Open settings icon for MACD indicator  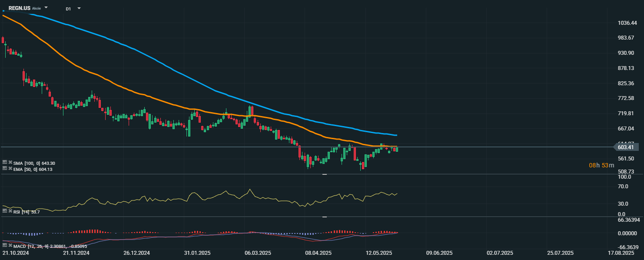point(5,247)
